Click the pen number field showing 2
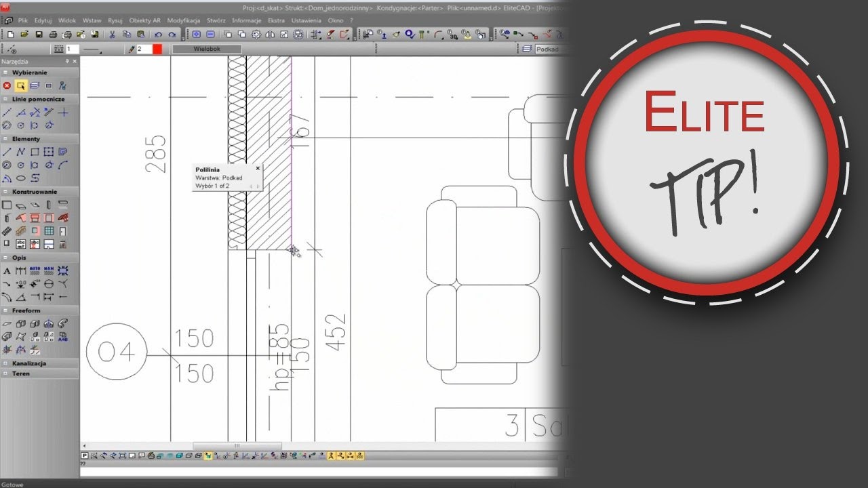This screenshot has height=488, width=868. (x=144, y=49)
